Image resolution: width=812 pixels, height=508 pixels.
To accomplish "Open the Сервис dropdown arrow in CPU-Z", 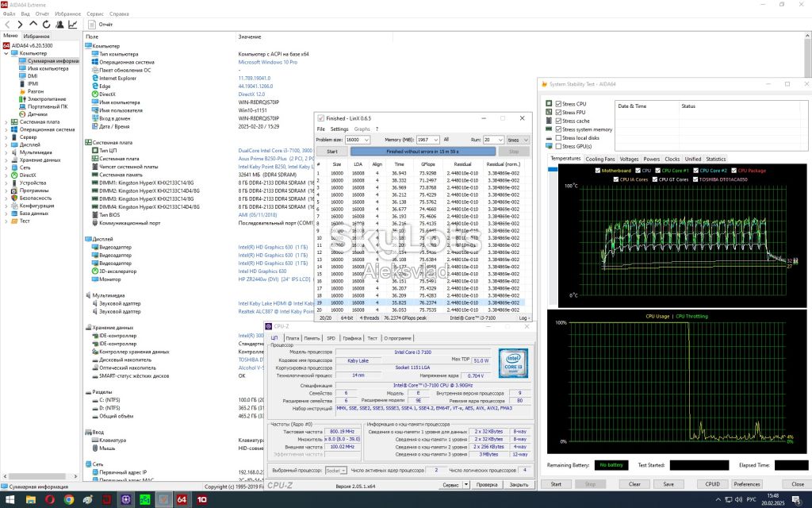I will point(466,485).
